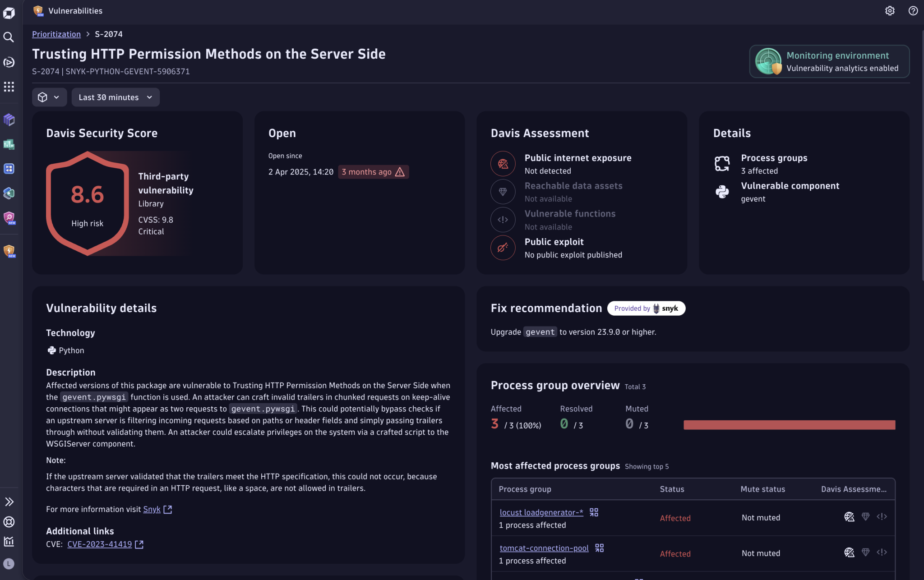Click the help lifebuoy icon at bottom sidebar
Screen dimensions: 924x580
9,522
